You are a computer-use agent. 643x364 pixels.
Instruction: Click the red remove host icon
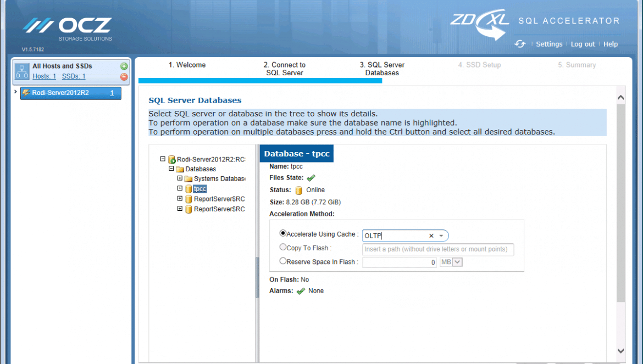point(124,76)
